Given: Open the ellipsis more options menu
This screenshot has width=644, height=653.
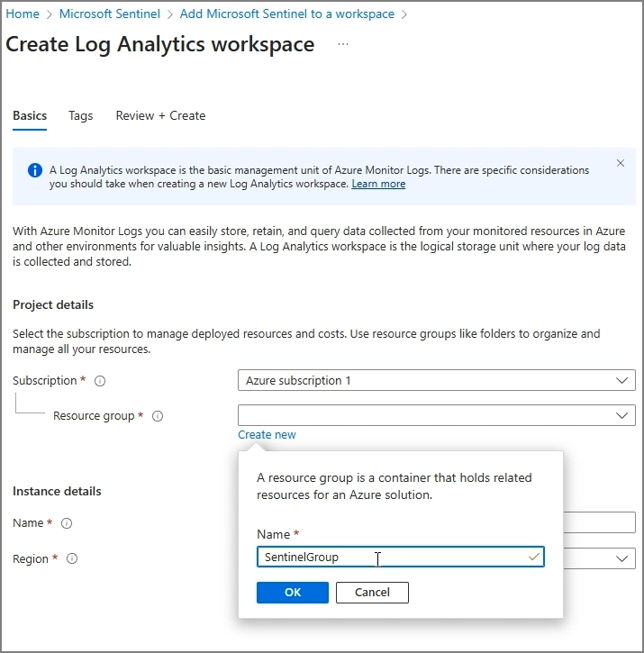Looking at the screenshot, I should tap(343, 44).
